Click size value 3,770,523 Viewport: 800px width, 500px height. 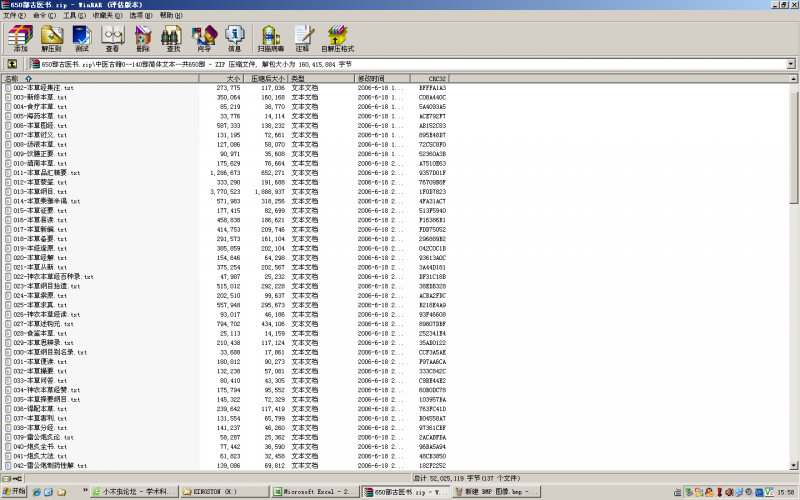225,192
